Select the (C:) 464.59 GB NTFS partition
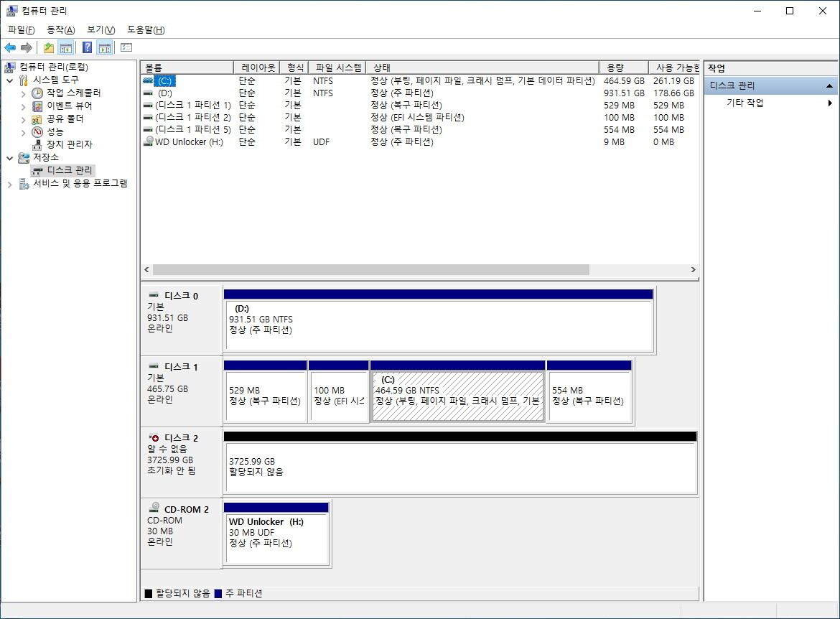Viewport: 840px width, 619px height. coord(457,392)
